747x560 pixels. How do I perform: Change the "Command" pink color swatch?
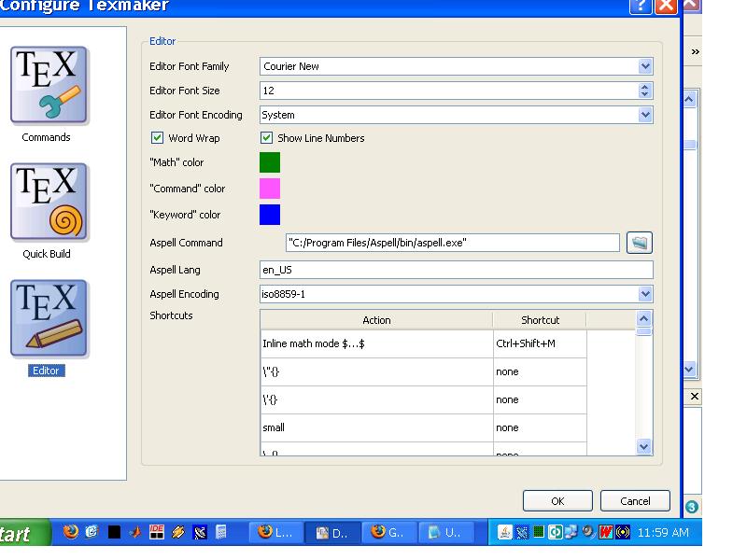click(x=270, y=189)
